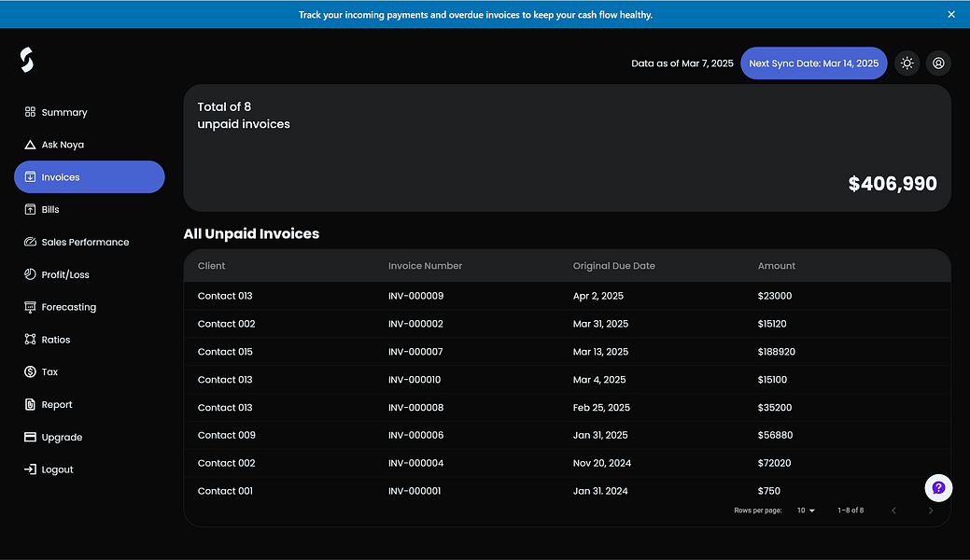
Task: Click Logout in the sidebar
Action: click(x=57, y=469)
